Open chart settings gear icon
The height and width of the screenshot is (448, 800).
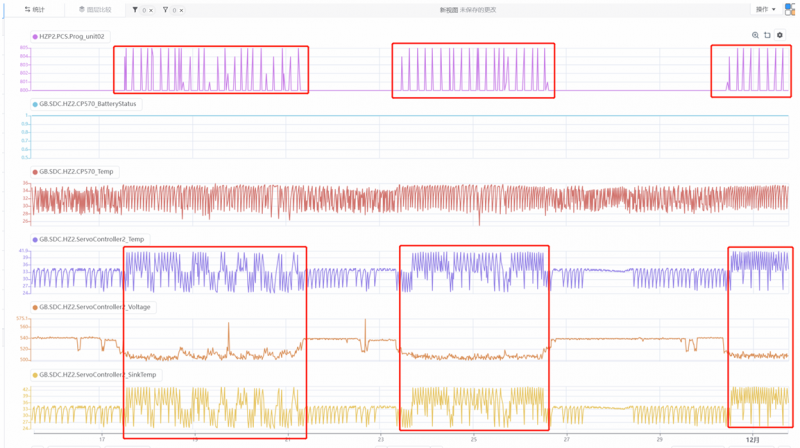(780, 35)
